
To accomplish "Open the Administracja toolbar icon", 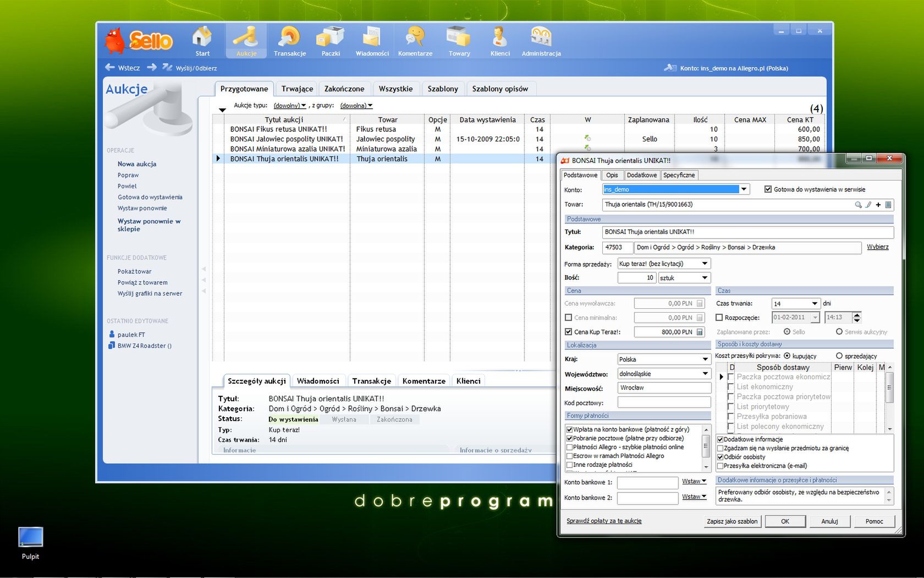I will (x=541, y=41).
